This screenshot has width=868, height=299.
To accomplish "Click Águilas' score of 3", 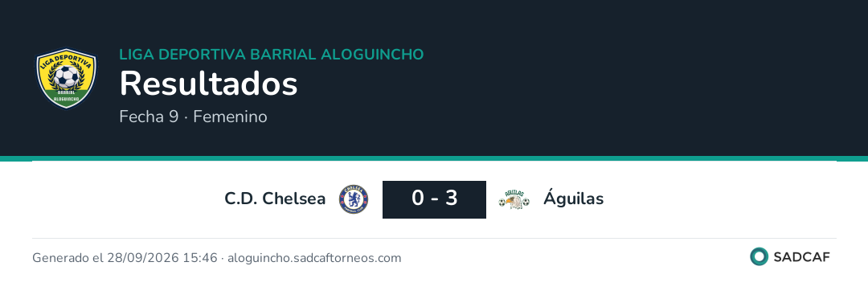I will 452,199.
